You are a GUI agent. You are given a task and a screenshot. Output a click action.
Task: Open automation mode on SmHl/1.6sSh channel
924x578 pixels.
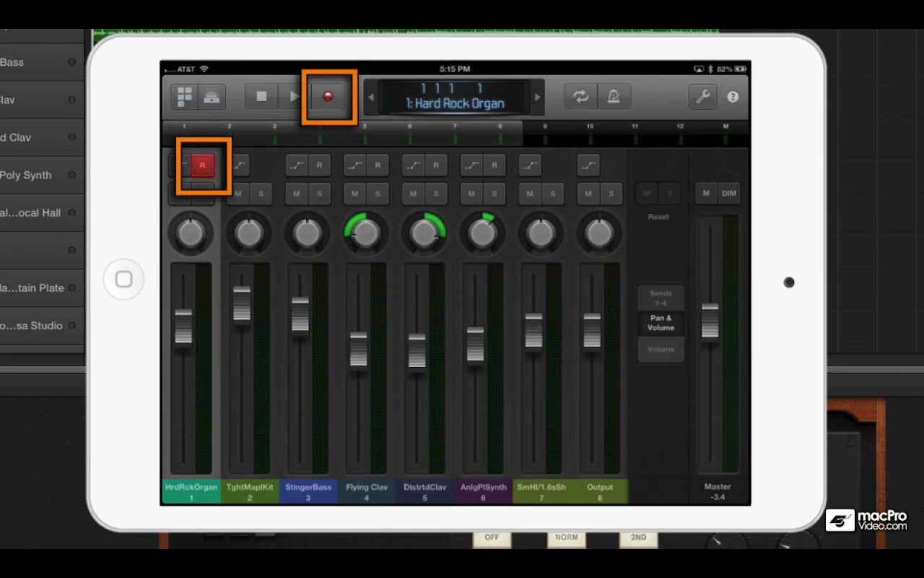530,165
